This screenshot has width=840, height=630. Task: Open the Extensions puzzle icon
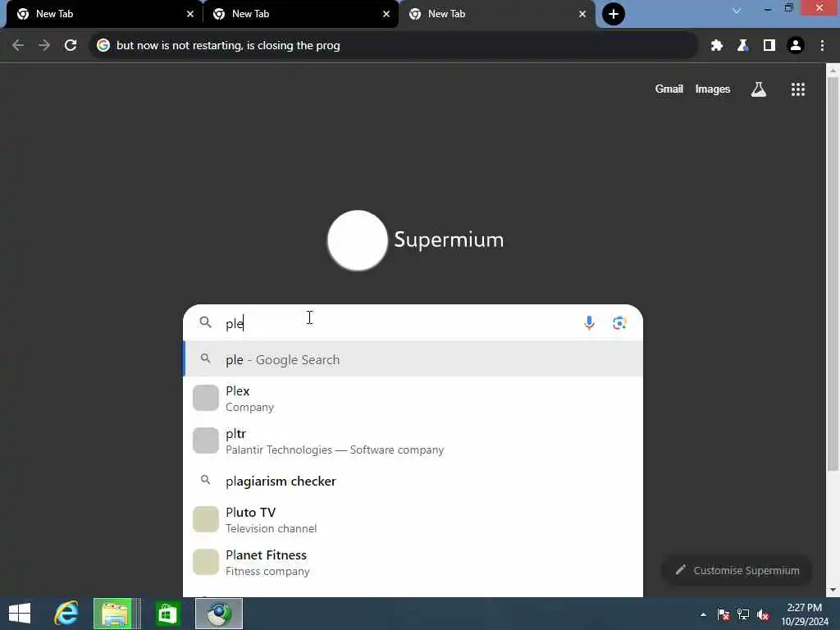point(716,46)
